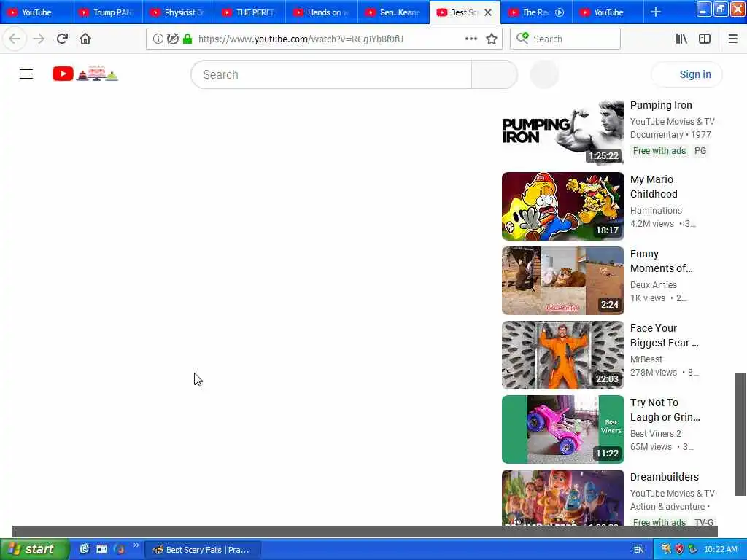
Task: Click the browser Forward arrow button
Action: pos(39,39)
